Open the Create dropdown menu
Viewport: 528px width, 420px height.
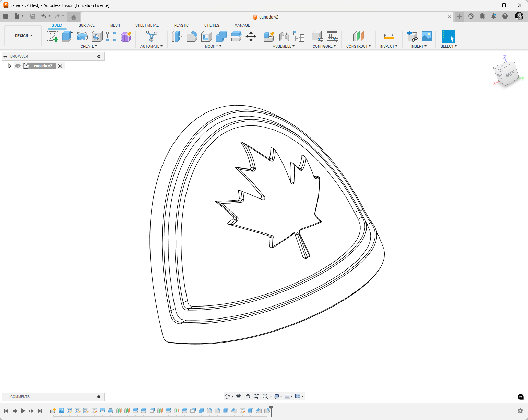click(89, 46)
